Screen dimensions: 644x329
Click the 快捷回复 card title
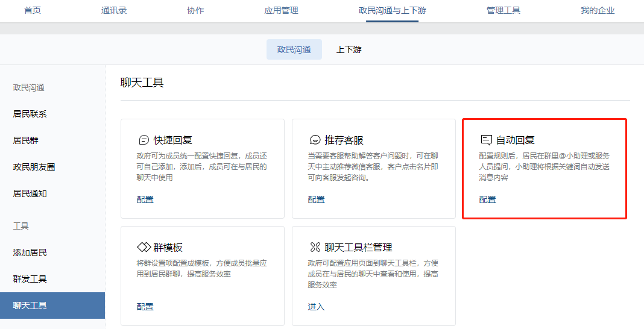pos(173,140)
